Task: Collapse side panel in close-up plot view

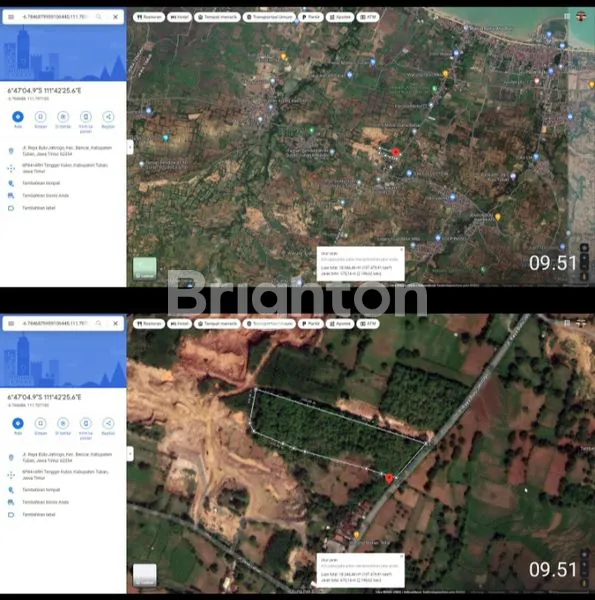Action: coord(130,454)
